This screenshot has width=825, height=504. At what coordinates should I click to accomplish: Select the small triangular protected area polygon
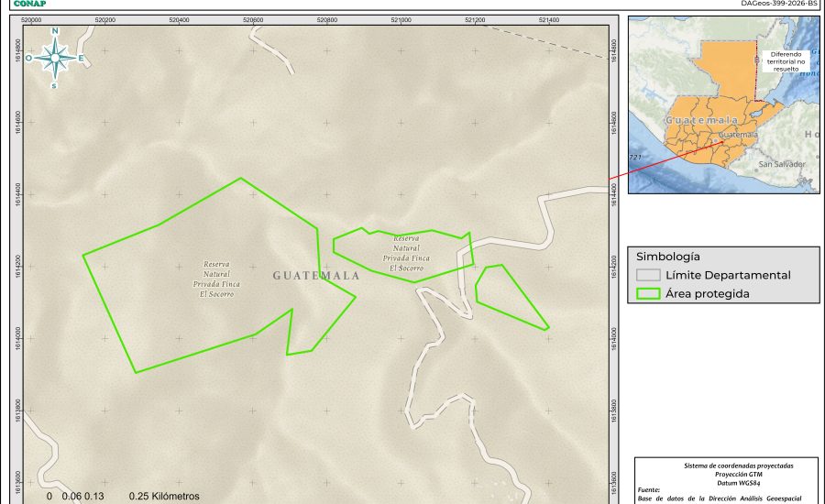504,295
